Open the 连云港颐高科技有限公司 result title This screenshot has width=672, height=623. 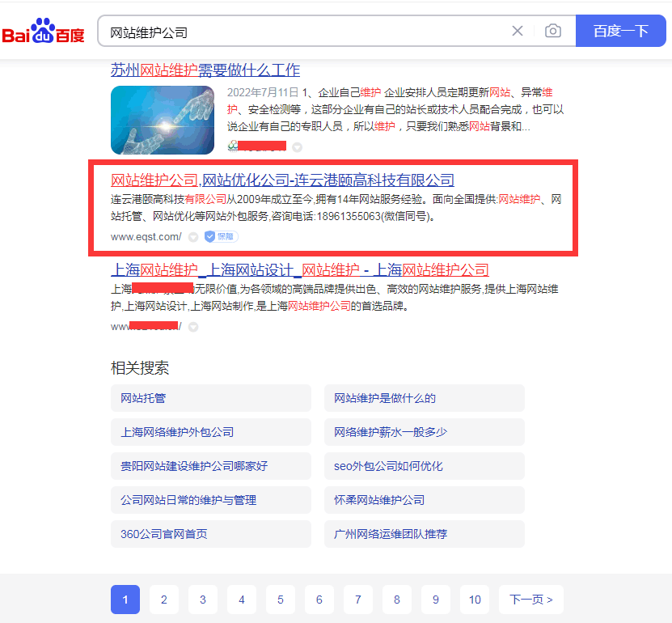(282, 180)
